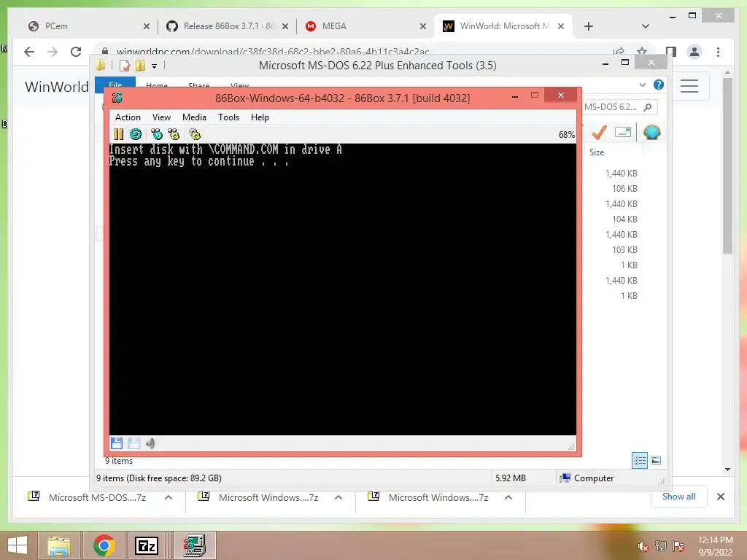Send Ctrl+Alt+Esc via 86Box toolbar

click(174, 134)
